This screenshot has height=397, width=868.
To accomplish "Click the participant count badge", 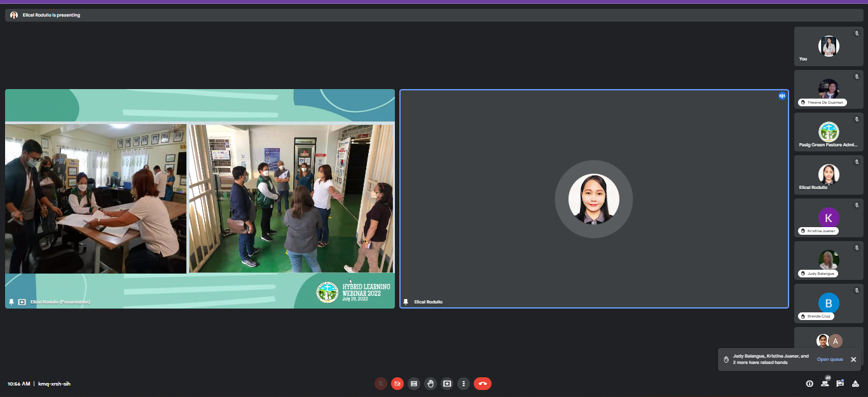I will (x=827, y=378).
